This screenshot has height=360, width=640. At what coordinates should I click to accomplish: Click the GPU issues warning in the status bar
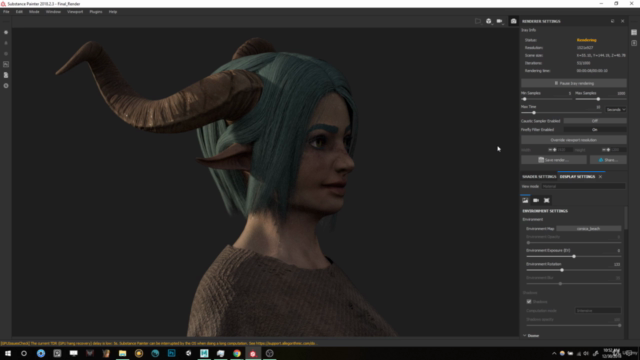pos(158,343)
